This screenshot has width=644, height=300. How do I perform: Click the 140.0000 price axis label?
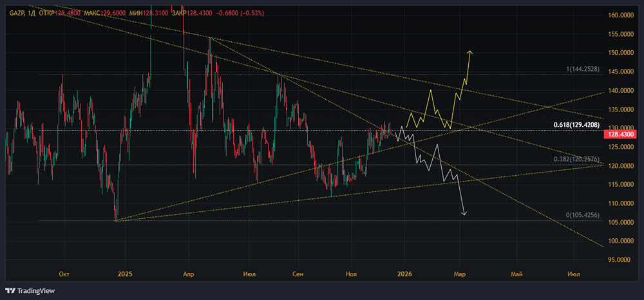(x=621, y=91)
